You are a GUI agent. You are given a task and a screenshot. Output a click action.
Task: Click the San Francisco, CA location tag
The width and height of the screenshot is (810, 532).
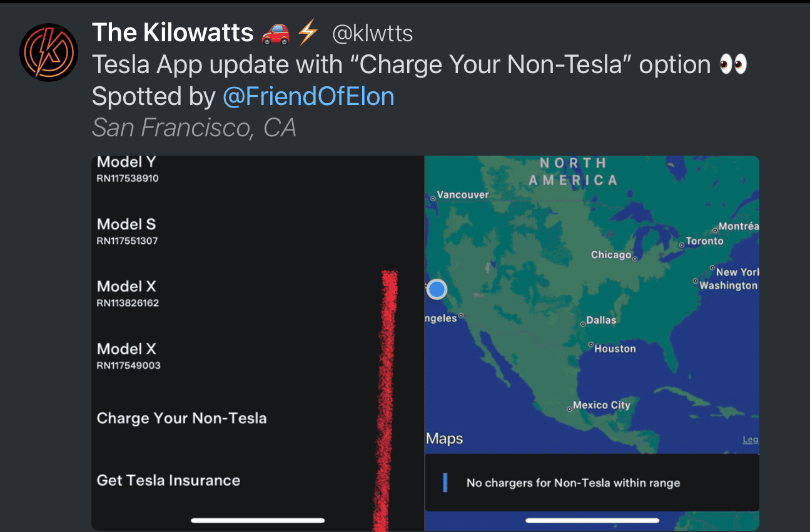point(194,128)
